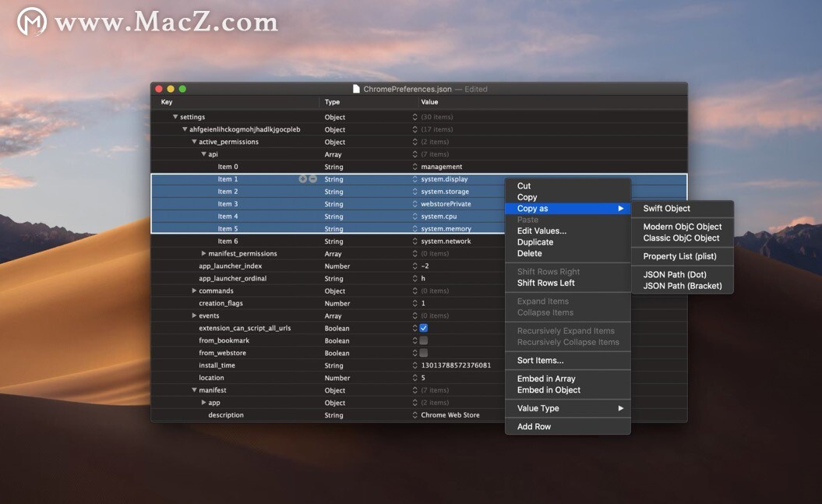822x504 pixels.
Task: Copy as JSON Path (Dot)
Action: [x=683, y=274]
